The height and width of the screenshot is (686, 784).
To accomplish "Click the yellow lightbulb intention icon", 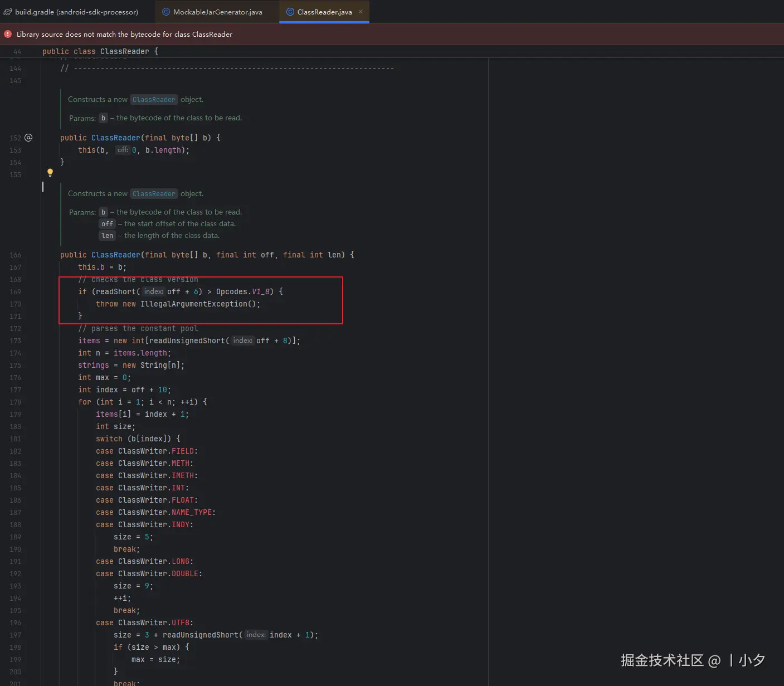I will coord(50,173).
